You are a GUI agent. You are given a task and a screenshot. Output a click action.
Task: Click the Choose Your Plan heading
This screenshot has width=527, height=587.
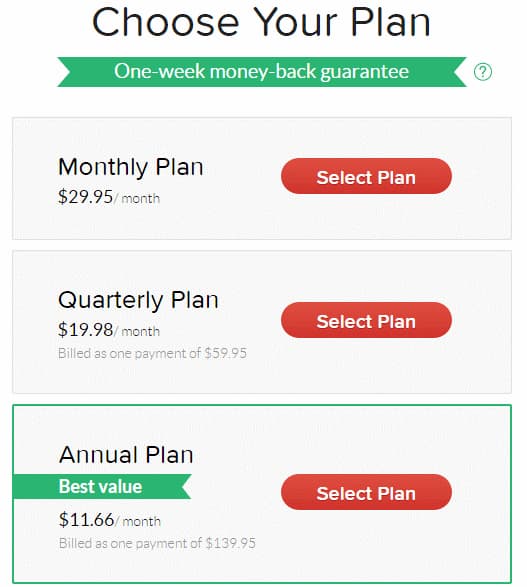[261, 22]
